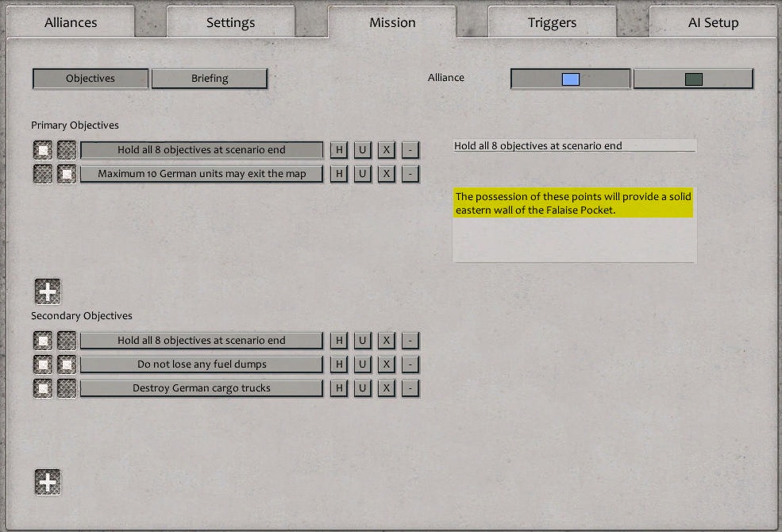Click the U button for 'Maximum 10 German units may exit the map'
782x532 pixels.
pyautogui.click(x=361, y=173)
